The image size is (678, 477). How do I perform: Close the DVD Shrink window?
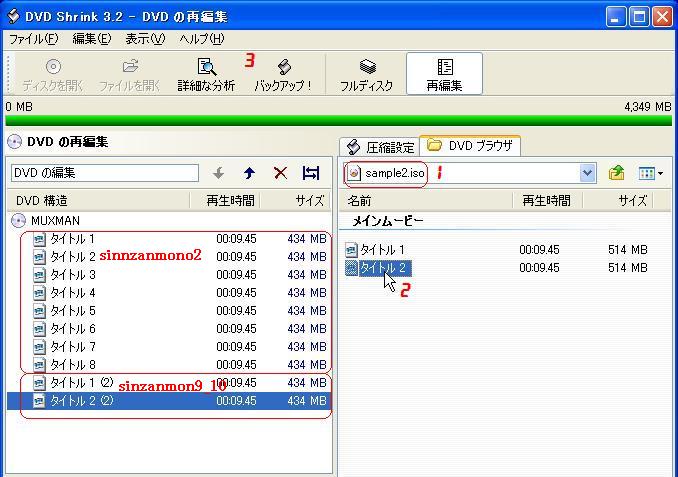click(x=662, y=17)
